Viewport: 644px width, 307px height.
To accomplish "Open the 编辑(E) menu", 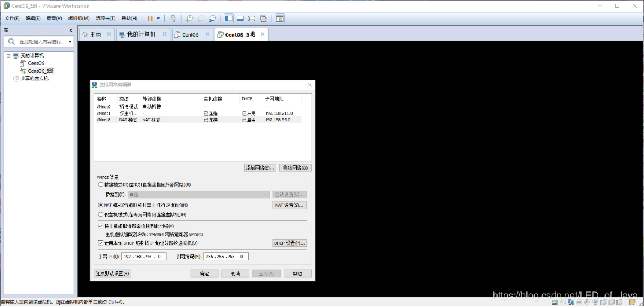I will pyautogui.click(x=33, y=19).
